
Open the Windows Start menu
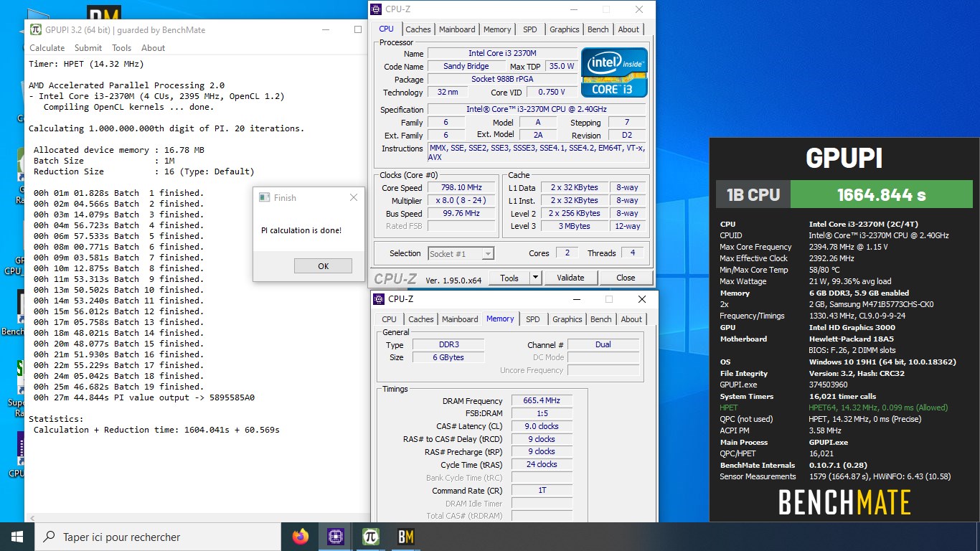point(17,536)
